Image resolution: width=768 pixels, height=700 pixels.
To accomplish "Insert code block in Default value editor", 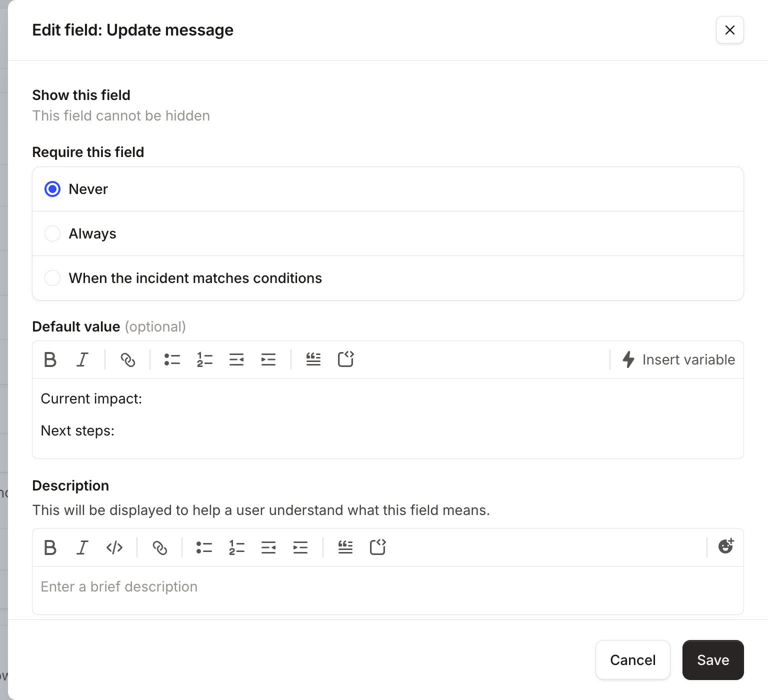I will tap(345, 359).
